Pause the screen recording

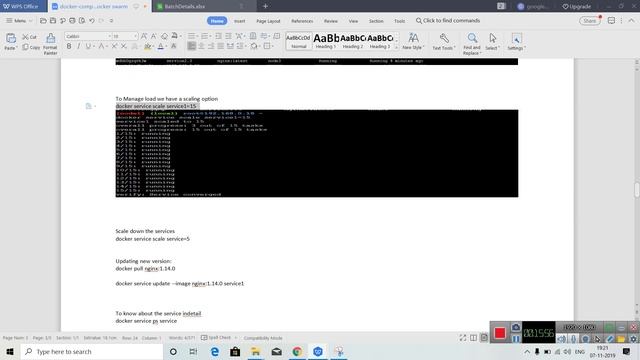[x=516, y=339]
